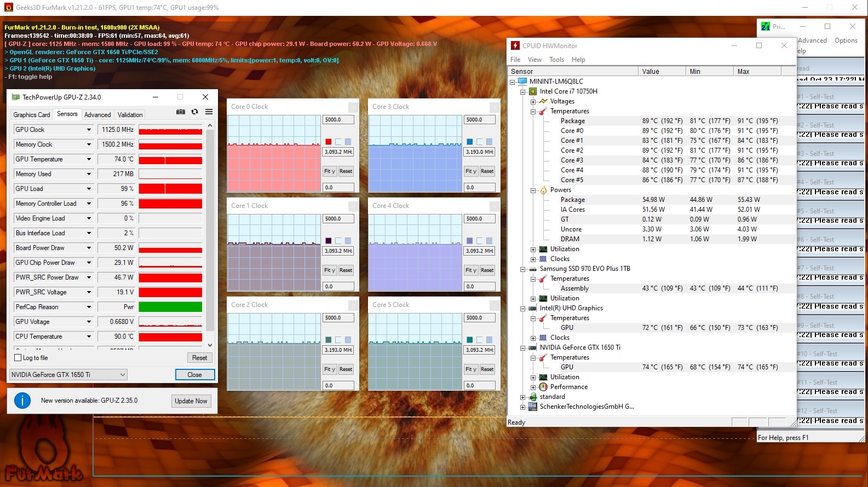Click the NVIDIA GeForce GTX 1650 Ti card icon
868x487 pixels.
point(533,347)
